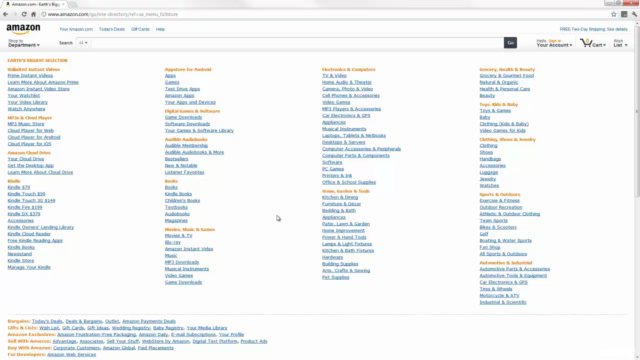The height and width of the screenshot is (360, 640).
Task: Open Patio, Lawn & Garden link
Action: [x=346, y=224]
